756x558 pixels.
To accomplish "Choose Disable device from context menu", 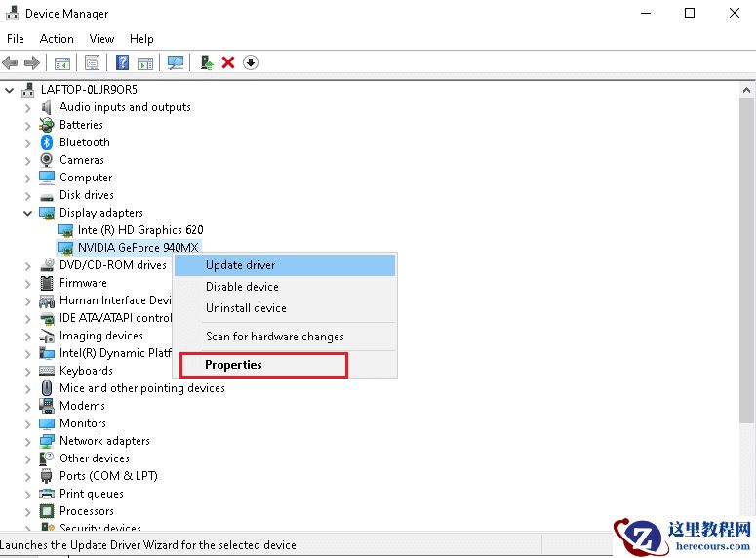I will pyautogui.click(x=285, y=287).
